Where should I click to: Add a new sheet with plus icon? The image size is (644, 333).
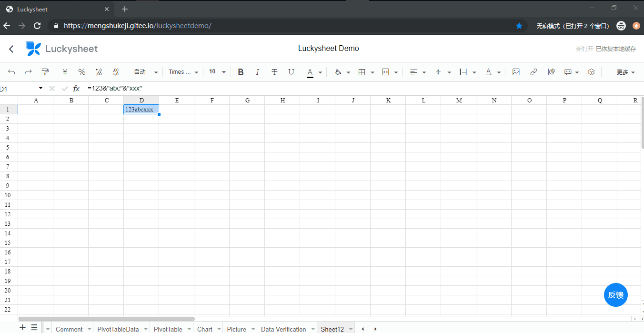pyautogui.click(x=22, y=328)
